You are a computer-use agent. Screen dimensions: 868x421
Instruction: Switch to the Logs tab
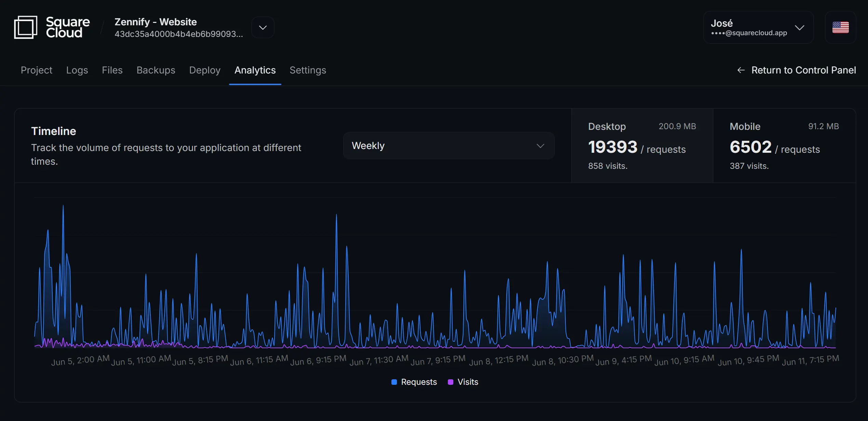coord(77,70)
